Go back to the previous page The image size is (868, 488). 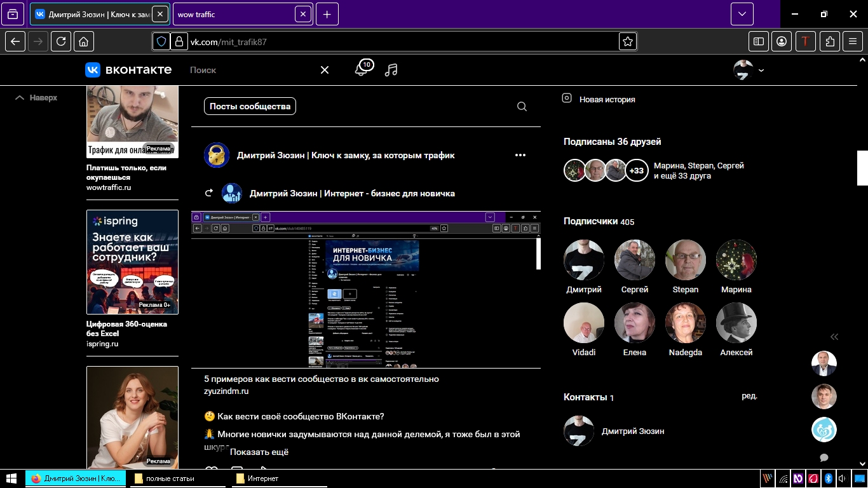tap(15, 42)
